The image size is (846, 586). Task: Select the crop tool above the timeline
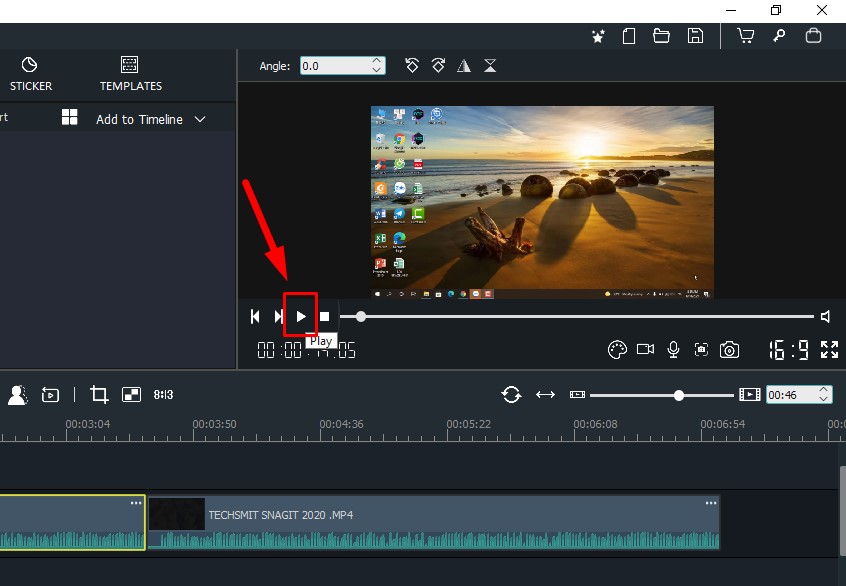click(98, 394)
